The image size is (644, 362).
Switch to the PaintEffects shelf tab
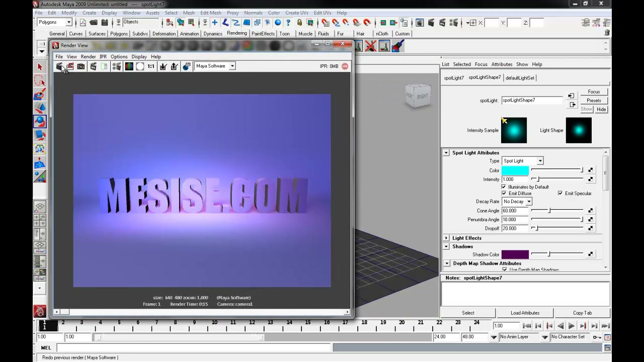coord(263,34)
